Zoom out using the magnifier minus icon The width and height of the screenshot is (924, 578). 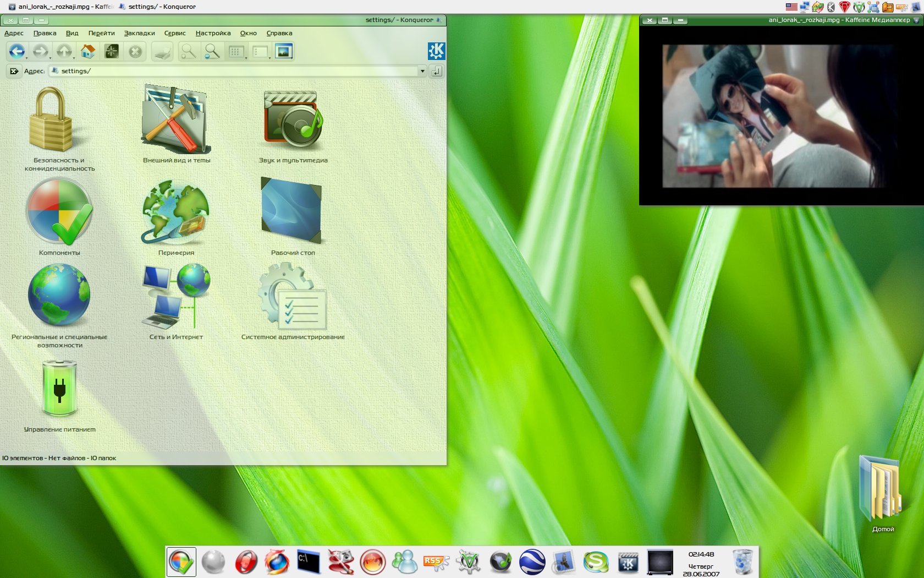coord(212,51)
